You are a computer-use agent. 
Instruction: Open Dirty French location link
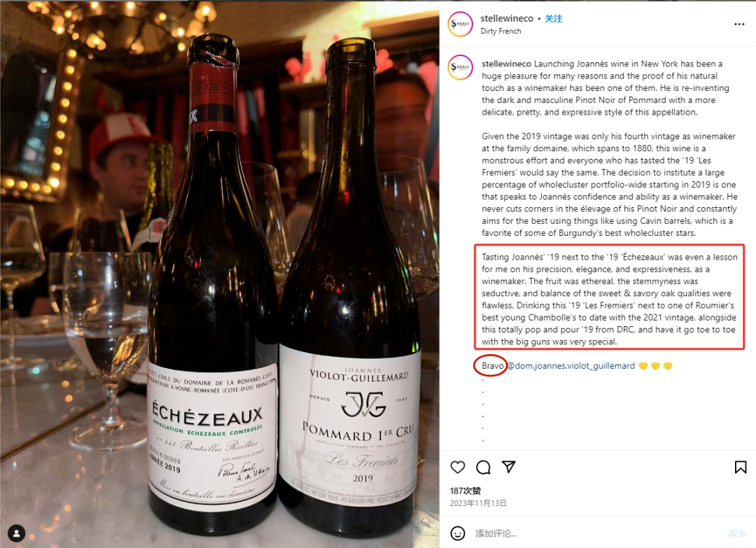coord(500,31)
